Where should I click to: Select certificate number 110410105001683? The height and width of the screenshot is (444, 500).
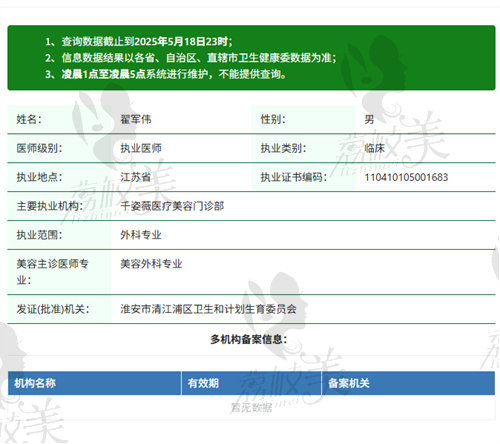(406, 177)
